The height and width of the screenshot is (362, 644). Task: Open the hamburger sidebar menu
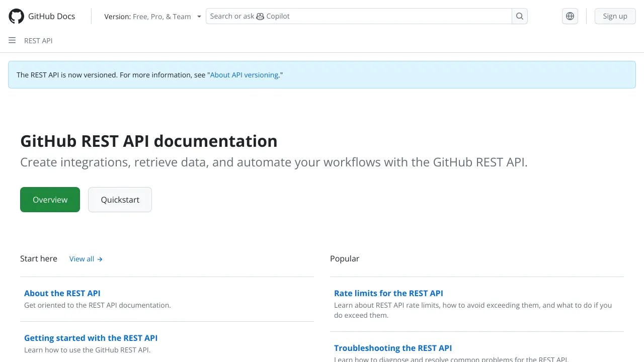pyautogui.click(x=12, y=40)
